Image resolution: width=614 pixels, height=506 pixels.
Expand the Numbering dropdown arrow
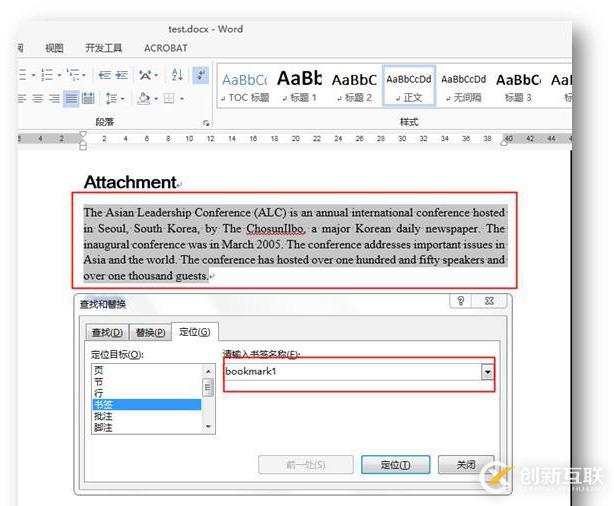coord(59,75)
